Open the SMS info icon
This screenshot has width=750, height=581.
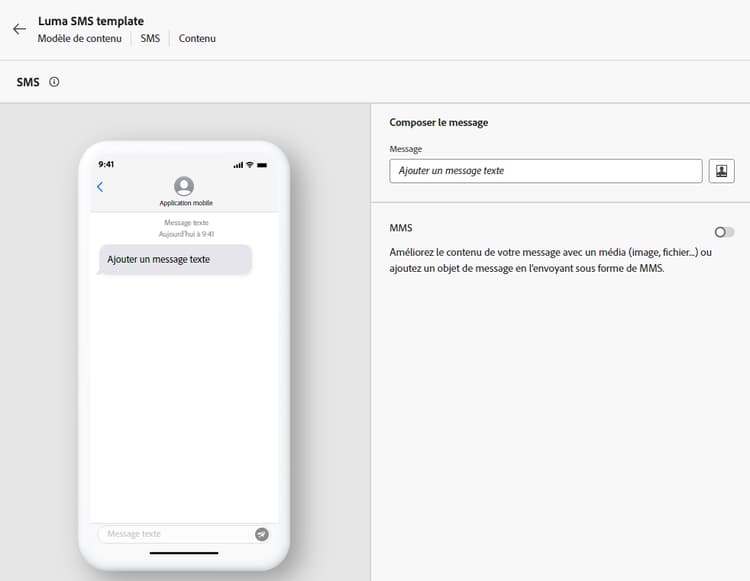point(54,82)
